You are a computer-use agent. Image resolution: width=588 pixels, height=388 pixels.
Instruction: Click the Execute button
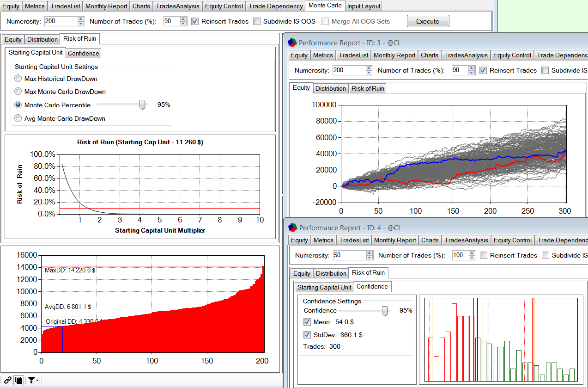point(428,21)
